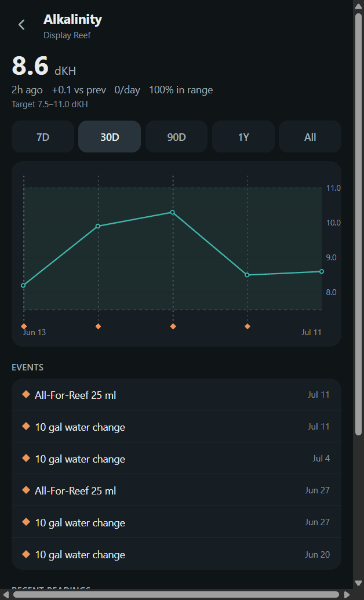
Task: Click the Jun 13 data point on chart
Action: (x=23, y=285)
